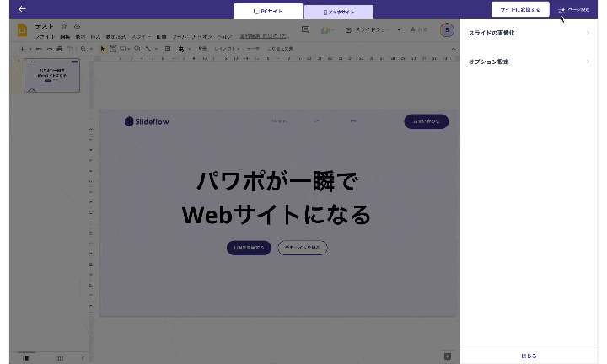
Task: Click the grid view icon at bottom left
Action: [59, 358]
